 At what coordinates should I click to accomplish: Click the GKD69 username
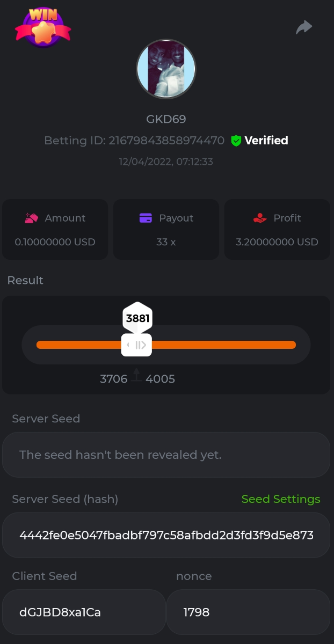[x=166, y=119]
